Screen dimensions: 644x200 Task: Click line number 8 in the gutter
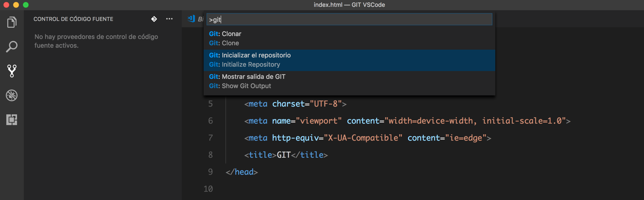(x=210, y=155)
